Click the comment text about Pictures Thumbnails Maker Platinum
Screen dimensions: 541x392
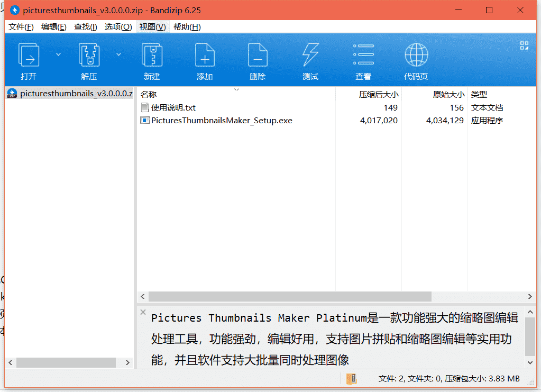point(334,339)
